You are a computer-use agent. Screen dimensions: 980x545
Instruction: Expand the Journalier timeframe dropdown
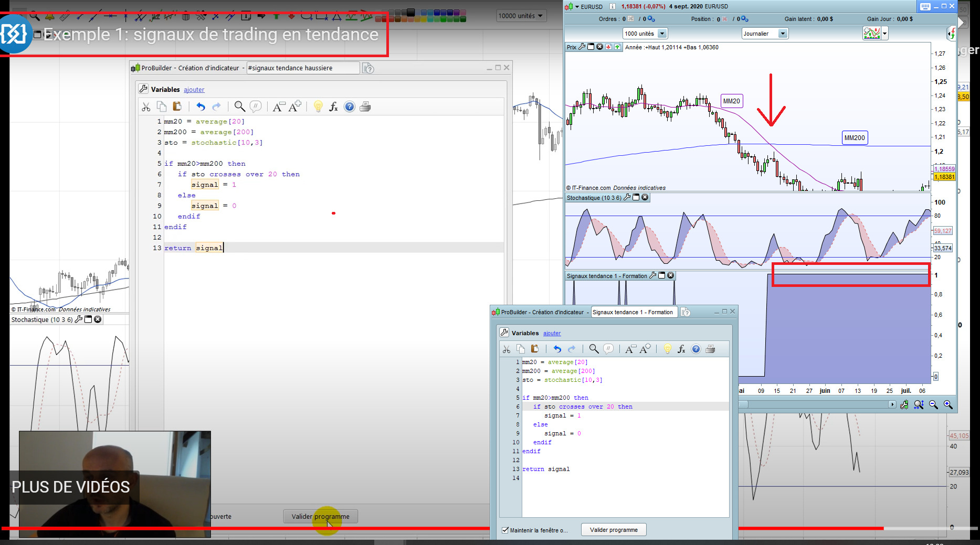pos(782,34)
